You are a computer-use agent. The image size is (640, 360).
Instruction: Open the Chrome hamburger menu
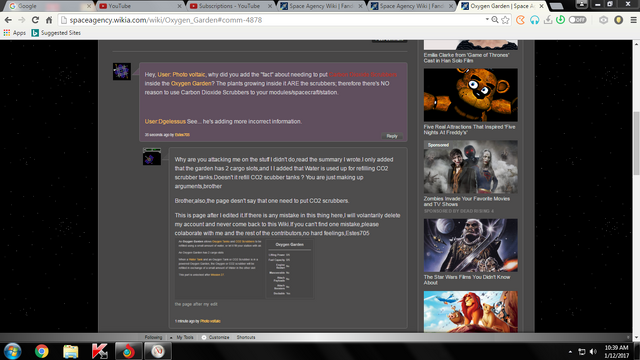(x=633, y=20)
